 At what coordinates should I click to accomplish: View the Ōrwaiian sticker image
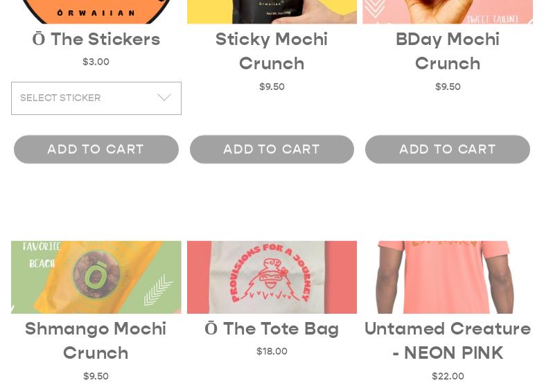[x=96, y=11]
